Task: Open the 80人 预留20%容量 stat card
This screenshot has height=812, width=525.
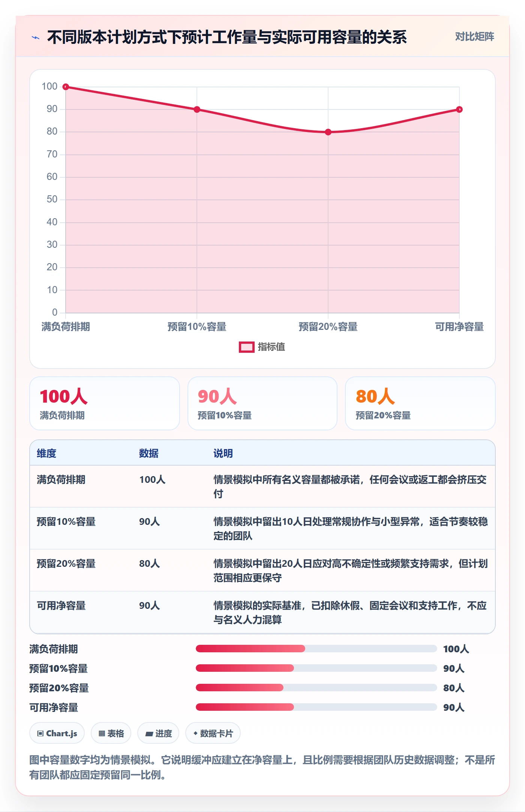Action: tap(420, 403)
